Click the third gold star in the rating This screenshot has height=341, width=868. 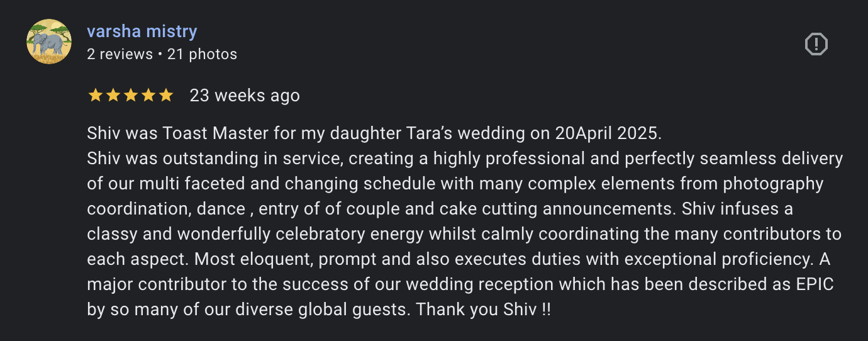pos(131,96)
